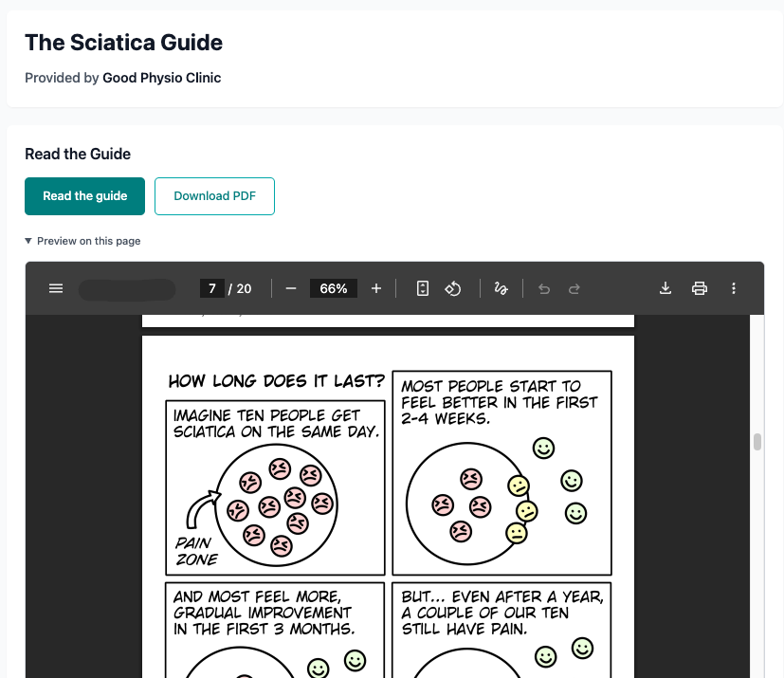Open the PDF viewer's more options menu
The height and width of the screenshot is (678, 784).
(x=734, y=288)
